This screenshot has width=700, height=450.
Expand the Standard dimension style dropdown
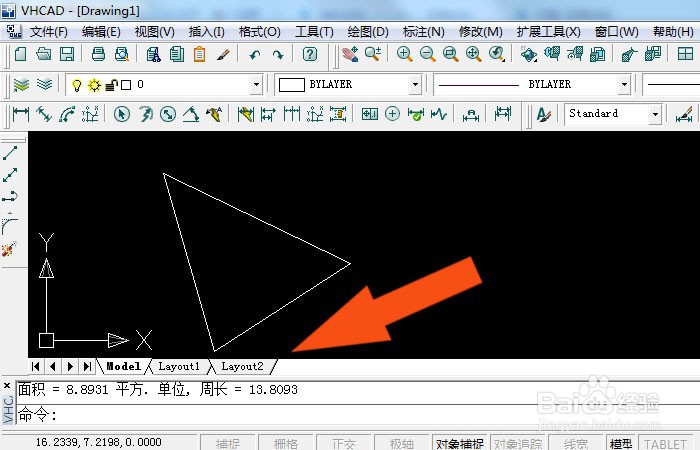click(x=655, y=114)
